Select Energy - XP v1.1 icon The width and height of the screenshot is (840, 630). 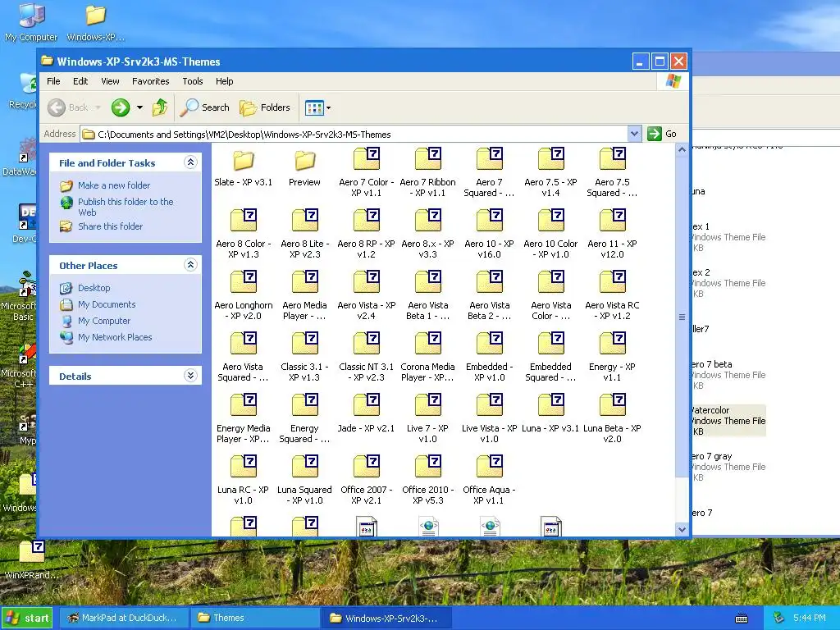613,344
